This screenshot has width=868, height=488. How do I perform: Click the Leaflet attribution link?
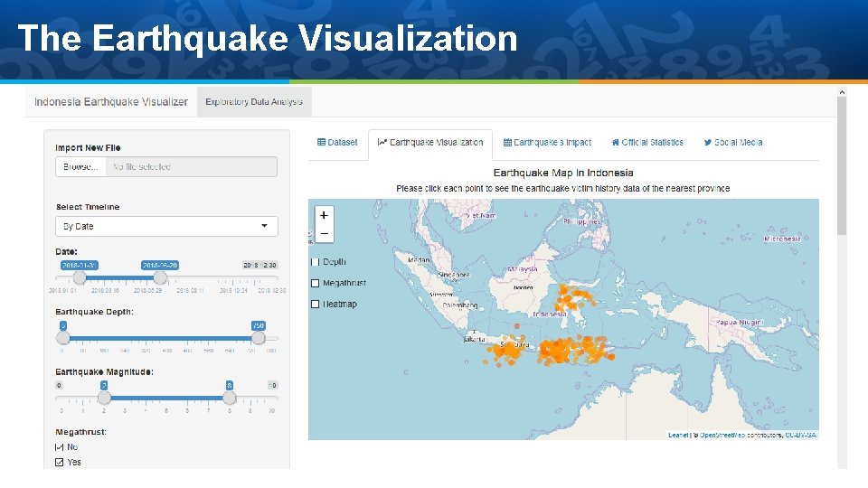click(x=677, y=436)
